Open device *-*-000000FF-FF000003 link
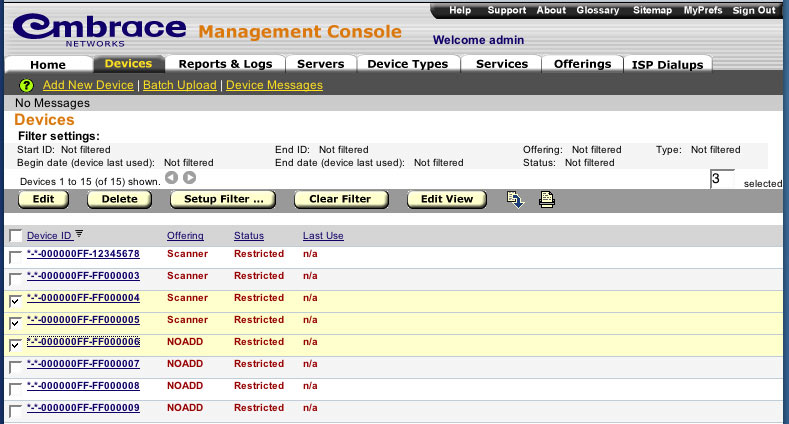 pos(83,276)
